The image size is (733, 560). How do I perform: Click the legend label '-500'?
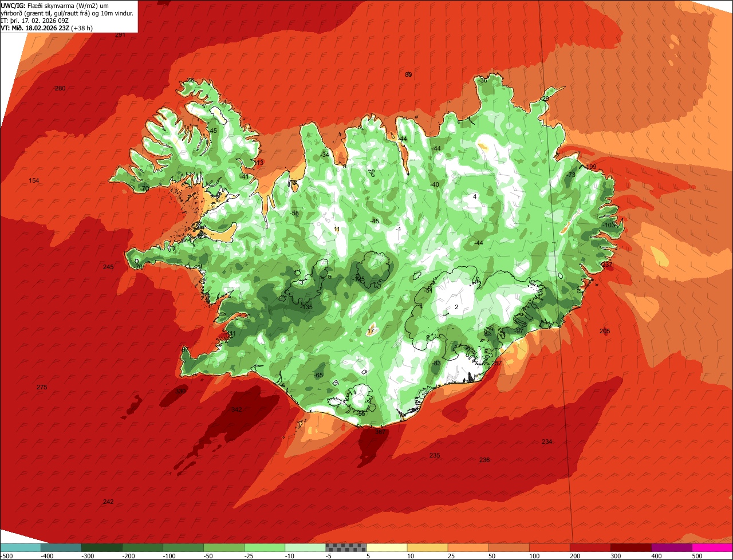pyautogui.click(x=6, y=556)
